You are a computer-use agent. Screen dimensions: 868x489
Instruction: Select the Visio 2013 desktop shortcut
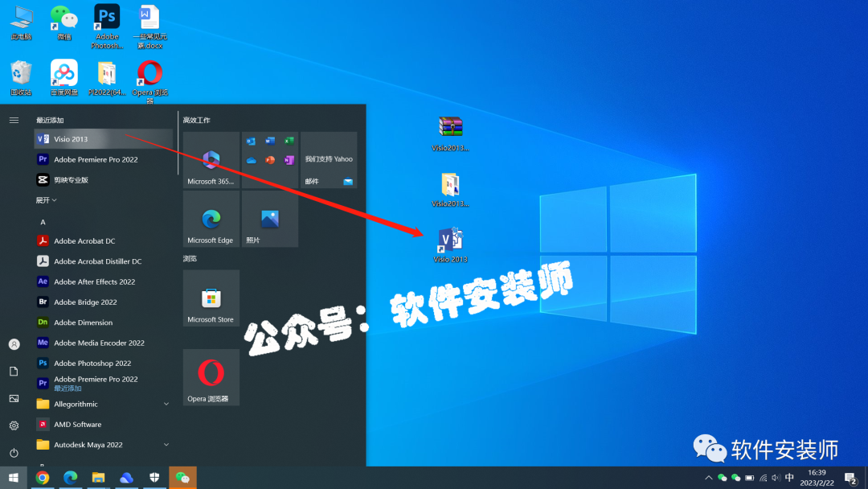(451, 244)
